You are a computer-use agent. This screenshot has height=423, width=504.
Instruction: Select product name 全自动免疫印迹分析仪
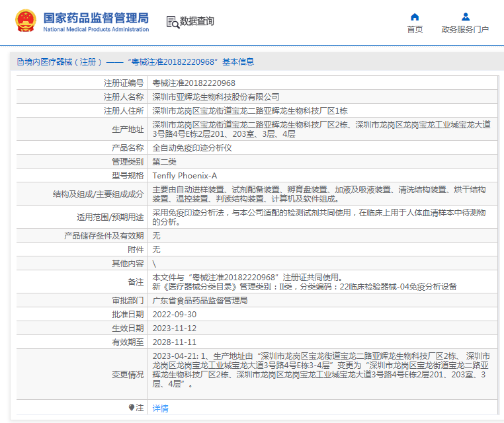coord(192,148)
